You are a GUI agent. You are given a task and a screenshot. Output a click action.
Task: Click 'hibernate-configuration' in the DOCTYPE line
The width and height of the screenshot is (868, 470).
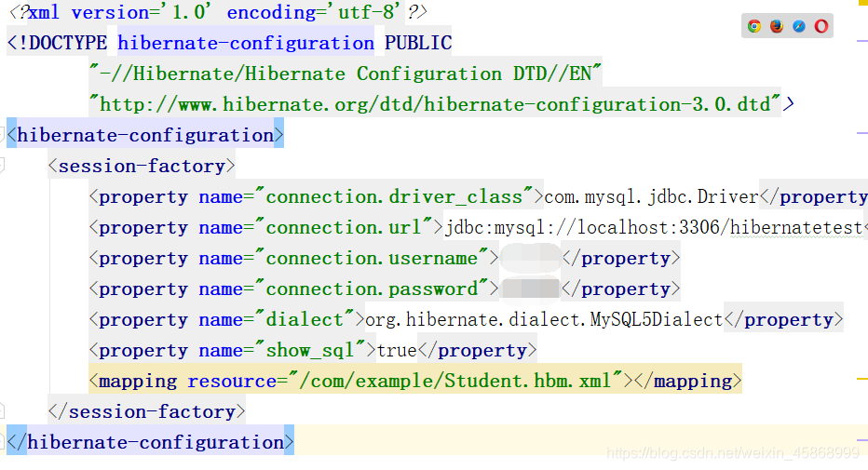pos(246,43)
